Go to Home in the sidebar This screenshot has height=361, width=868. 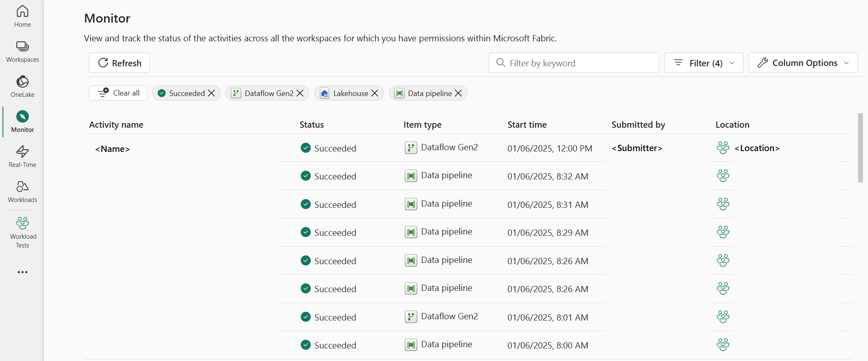pos(23,17)
